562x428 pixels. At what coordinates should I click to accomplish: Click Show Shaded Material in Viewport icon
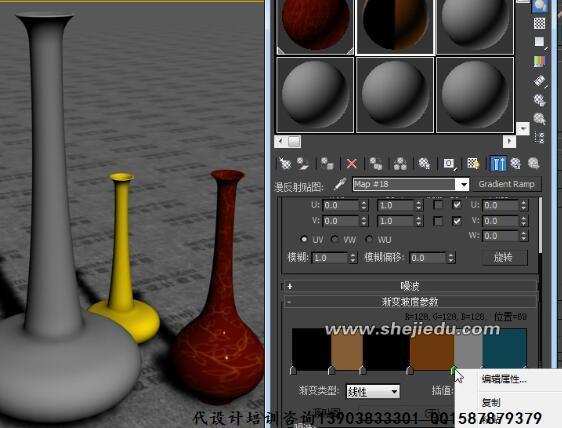coord(473,163)
